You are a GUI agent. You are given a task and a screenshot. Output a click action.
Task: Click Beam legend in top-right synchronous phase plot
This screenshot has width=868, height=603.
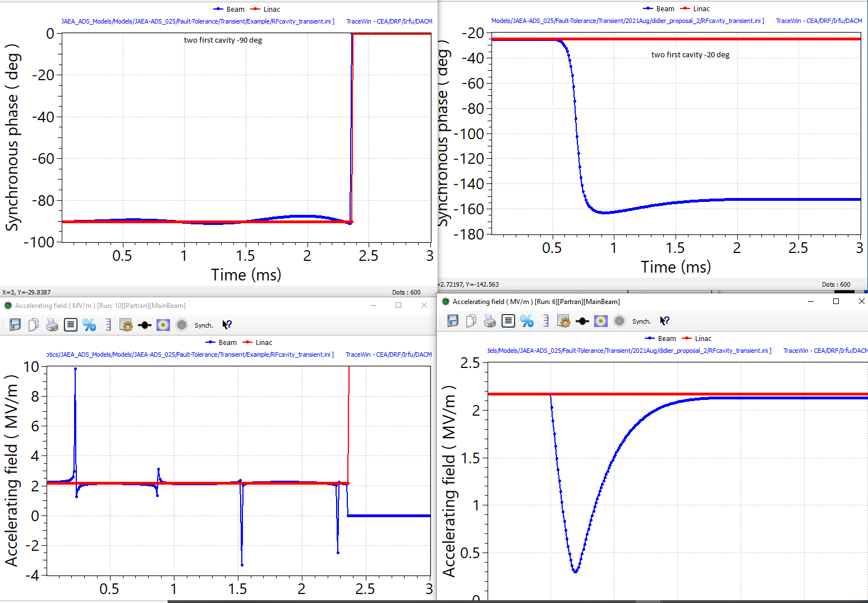[x=659, y=8]
